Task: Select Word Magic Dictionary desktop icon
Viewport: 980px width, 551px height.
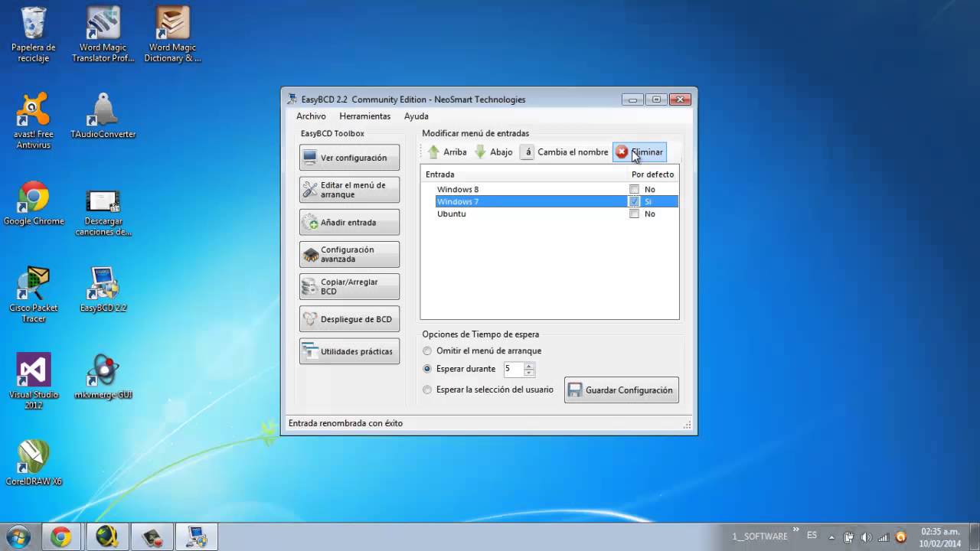Action: [x=172, y=35]
